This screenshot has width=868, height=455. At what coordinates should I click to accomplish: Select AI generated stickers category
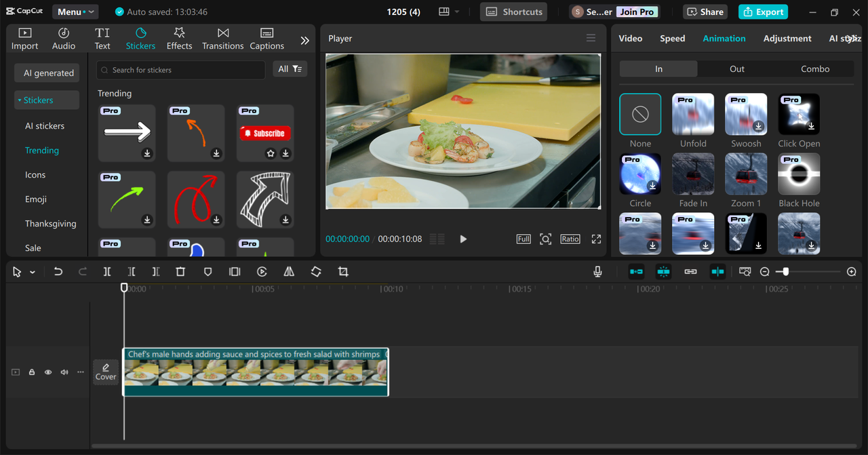click(x=47, y=73)
